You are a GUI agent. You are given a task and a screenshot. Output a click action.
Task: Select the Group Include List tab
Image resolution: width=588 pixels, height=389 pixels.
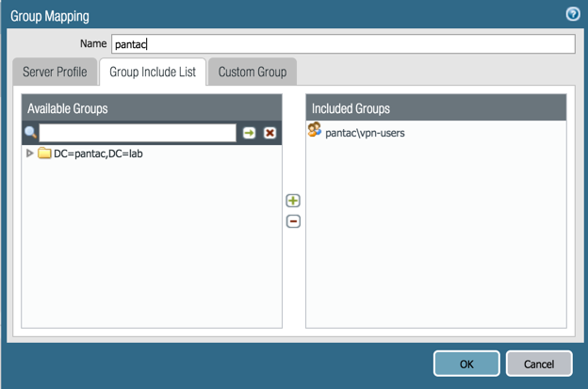[x=152, y=73]
